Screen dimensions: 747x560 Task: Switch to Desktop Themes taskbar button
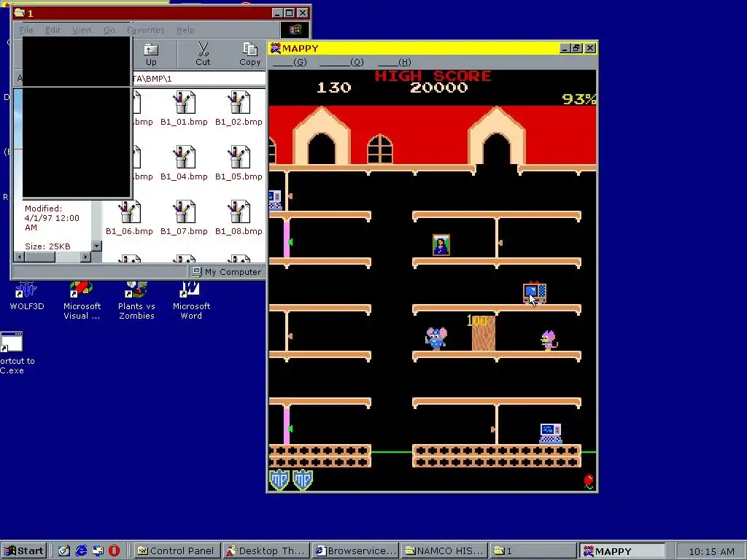click(x=266, y=551)
